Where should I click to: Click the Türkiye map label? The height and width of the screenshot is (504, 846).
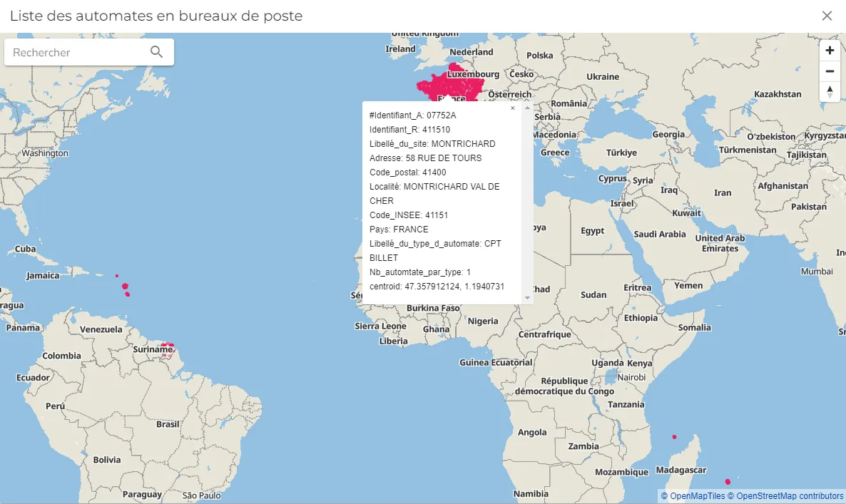[621, 153]
